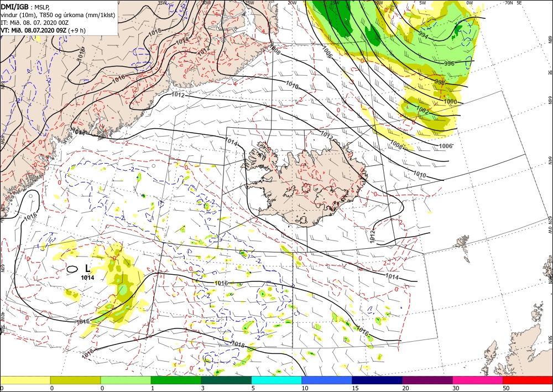This screenshot has width=553, height=392.
Task: Click the olive-yellow legend swatch
Action: pyautogui.click(x=75, y=380)
